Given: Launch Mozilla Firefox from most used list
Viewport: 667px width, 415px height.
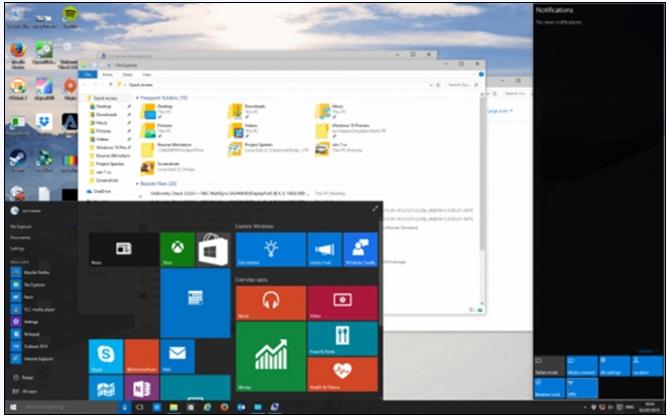Looking at the screenshot, I should coord(30,272).
